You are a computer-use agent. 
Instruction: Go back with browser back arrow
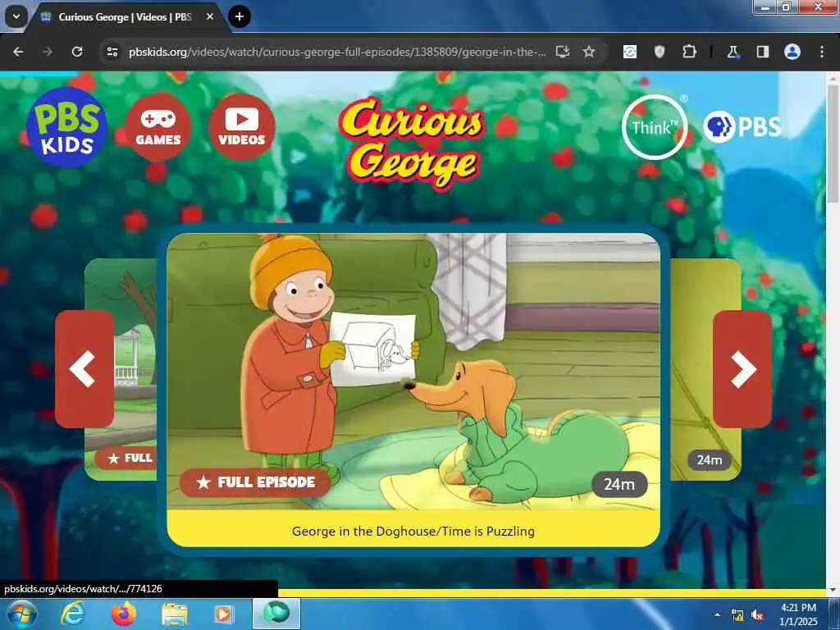[18, 52]
